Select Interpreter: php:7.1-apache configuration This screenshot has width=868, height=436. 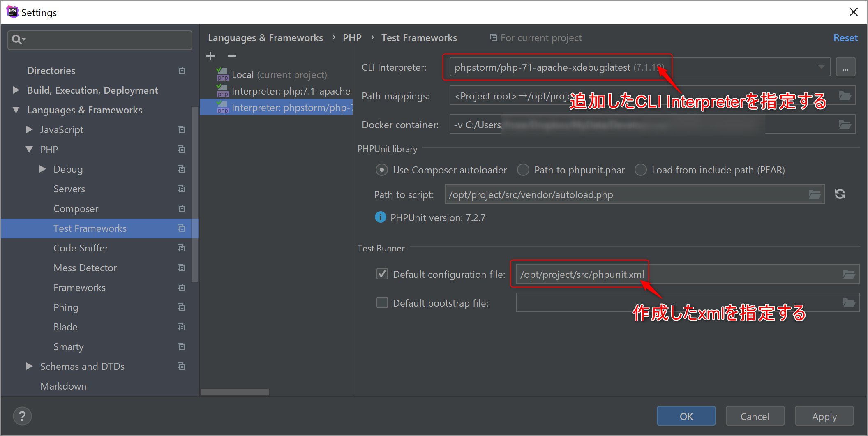[x=276, y=91]
